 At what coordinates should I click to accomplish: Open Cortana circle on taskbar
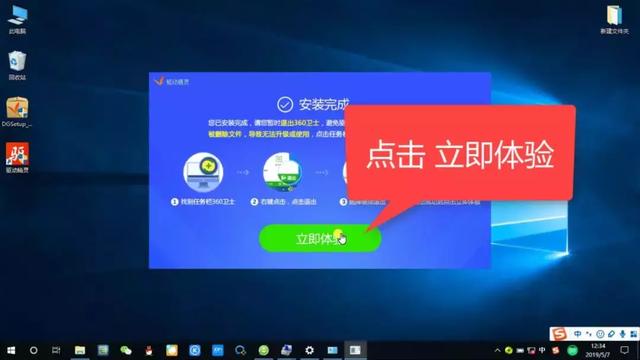[x=33, y=350]
